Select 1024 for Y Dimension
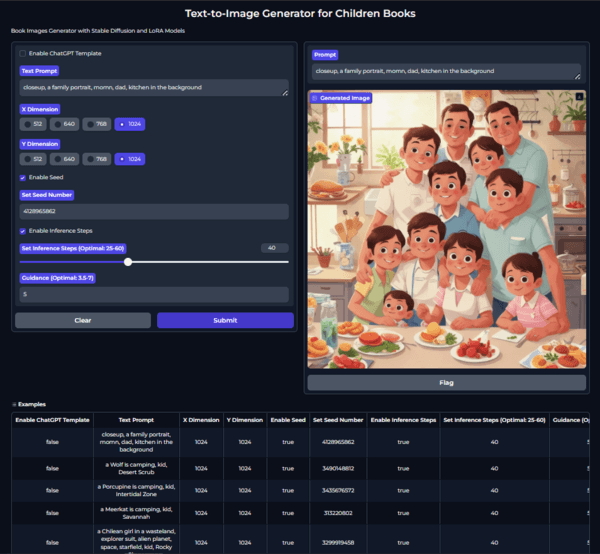This screenshot has width=600, height=554. point(130,159)
